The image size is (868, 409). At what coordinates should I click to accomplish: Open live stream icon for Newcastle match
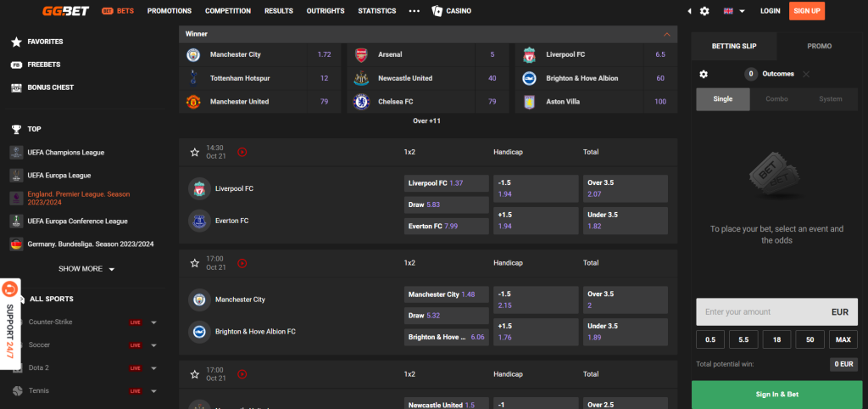[242, 375]
